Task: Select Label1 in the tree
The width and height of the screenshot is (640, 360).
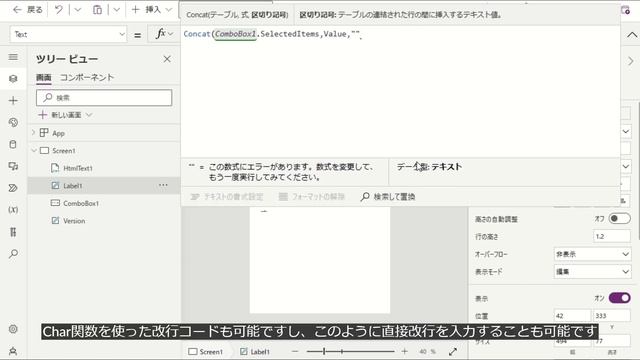Action: (x=73, y=186)
